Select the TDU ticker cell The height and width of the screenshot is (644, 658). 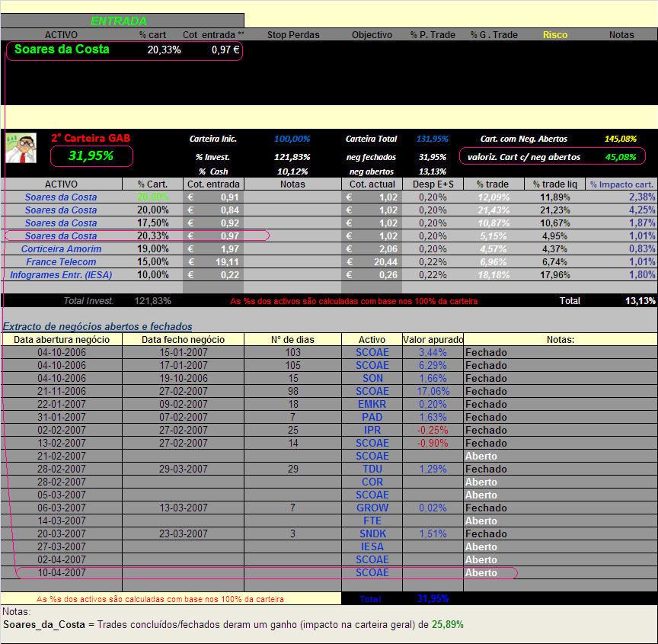coord(372,469)
